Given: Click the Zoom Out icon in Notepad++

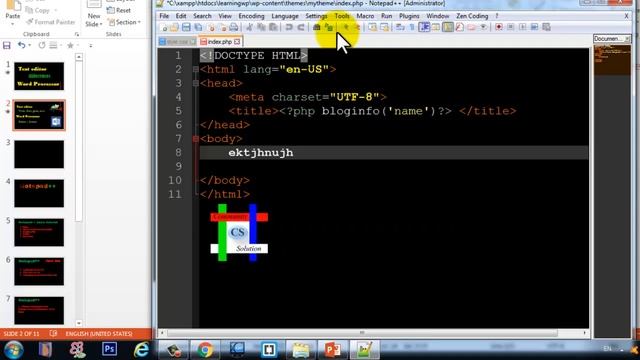Looking at the screenshot, I should tap(357, 27).
